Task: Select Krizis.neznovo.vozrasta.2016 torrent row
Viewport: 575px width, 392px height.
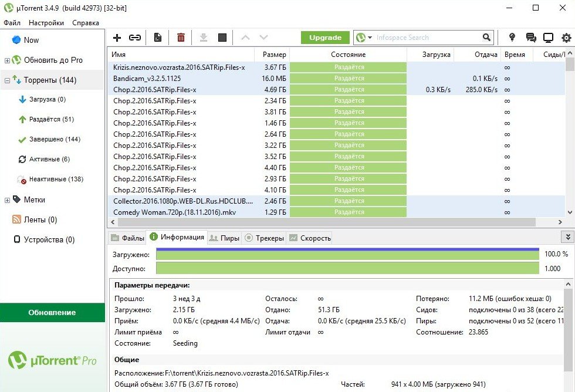Action: tap(336, 67)
